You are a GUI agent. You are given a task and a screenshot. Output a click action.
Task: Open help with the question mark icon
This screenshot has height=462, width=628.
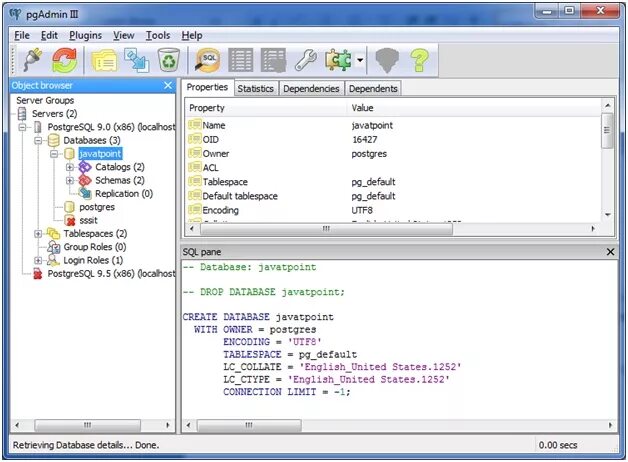(x=419, y=60)
